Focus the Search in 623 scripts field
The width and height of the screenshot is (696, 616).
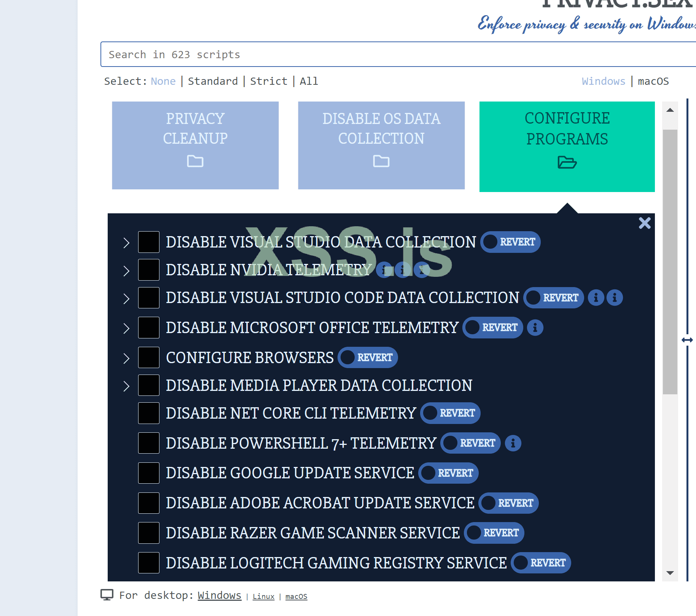point(398,54)
